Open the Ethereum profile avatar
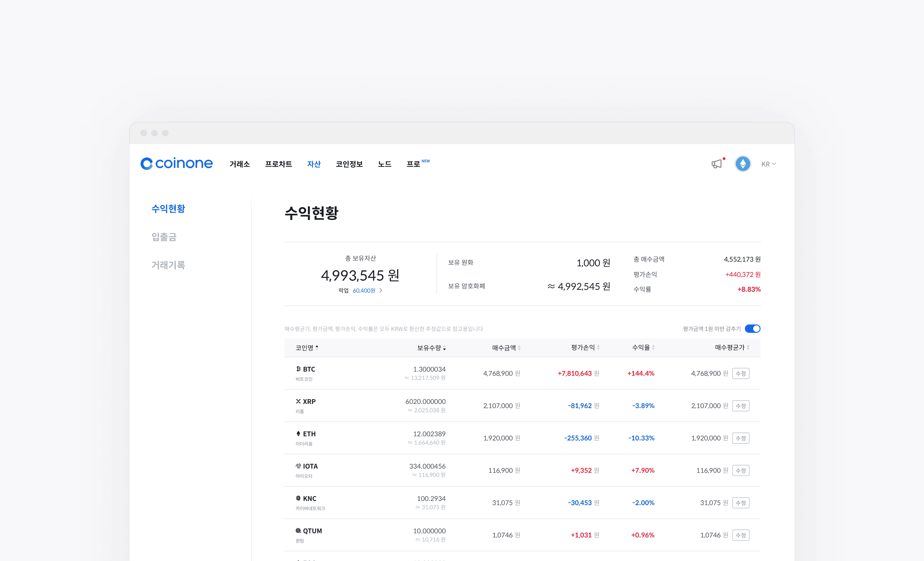The height and width of the screenshot is (561, 924). 743,164
